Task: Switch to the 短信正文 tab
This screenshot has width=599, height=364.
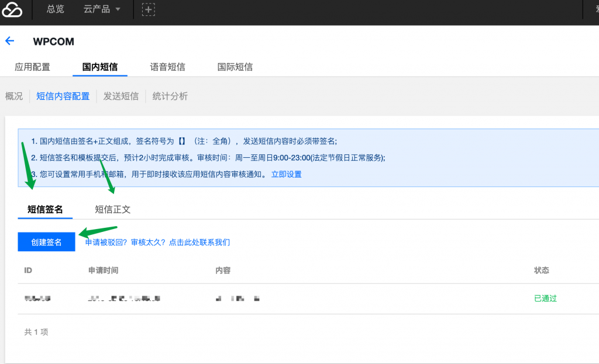Action: pyautogui.click(x=112, y=209)
